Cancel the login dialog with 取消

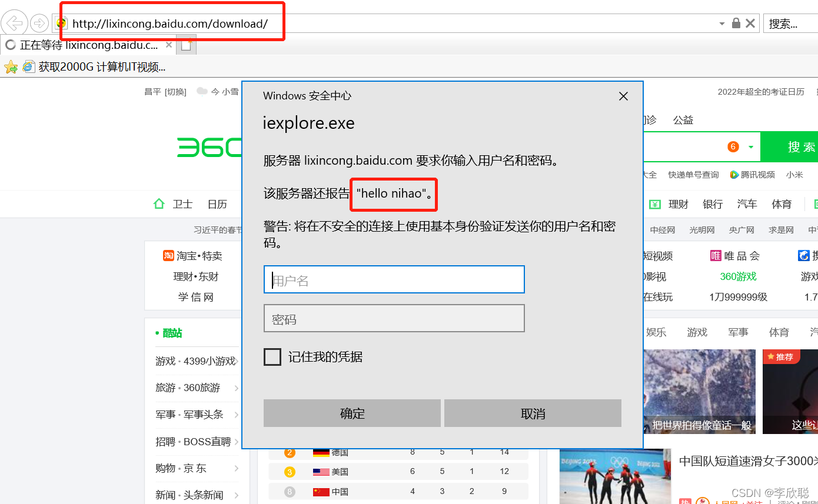click(x=533, y=413)
